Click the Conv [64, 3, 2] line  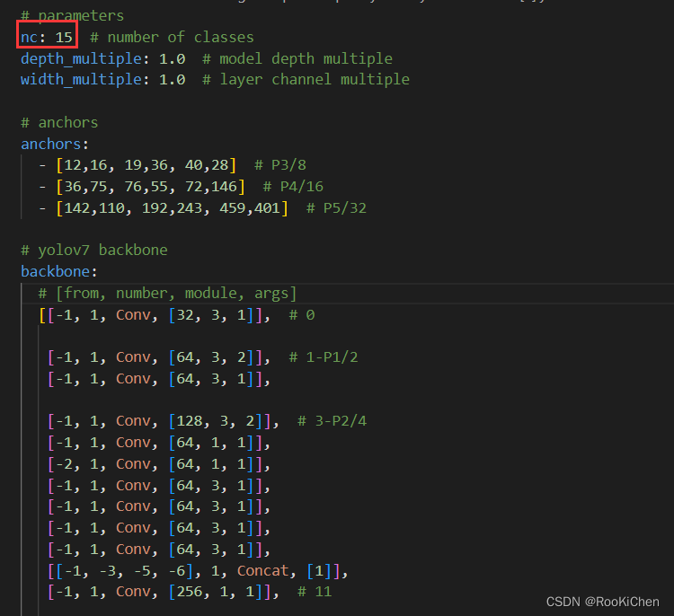[x=159, y=357]
